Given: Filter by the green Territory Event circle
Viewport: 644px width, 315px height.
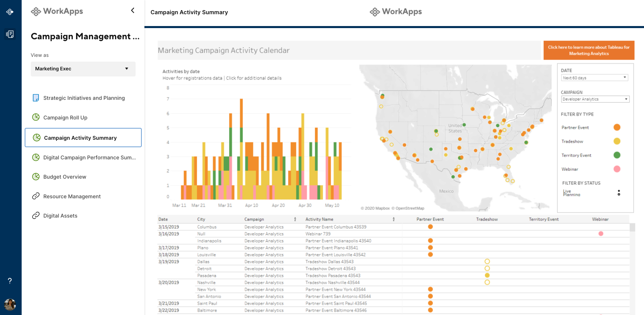Looking at the screenshot, I should tap(617, 155).
